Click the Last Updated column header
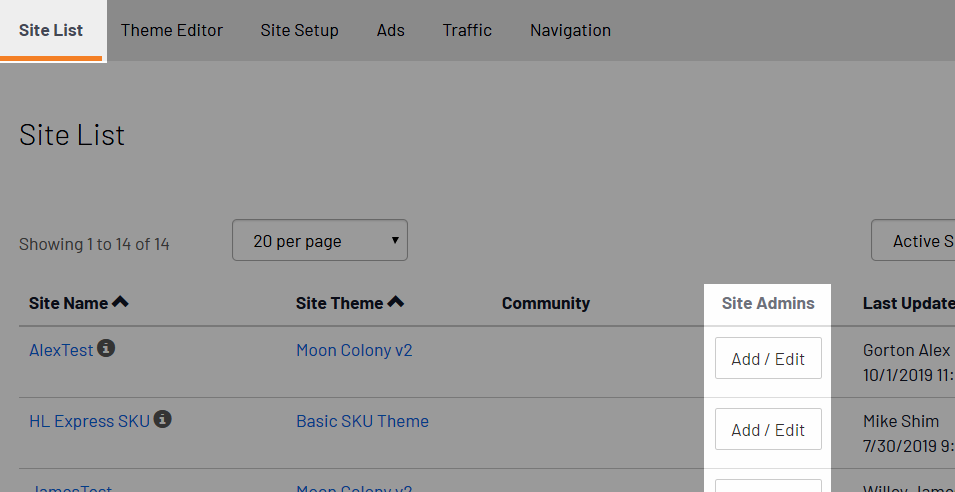Image resolution: width=955 pixels, height=492 pixels. point(909,303)
